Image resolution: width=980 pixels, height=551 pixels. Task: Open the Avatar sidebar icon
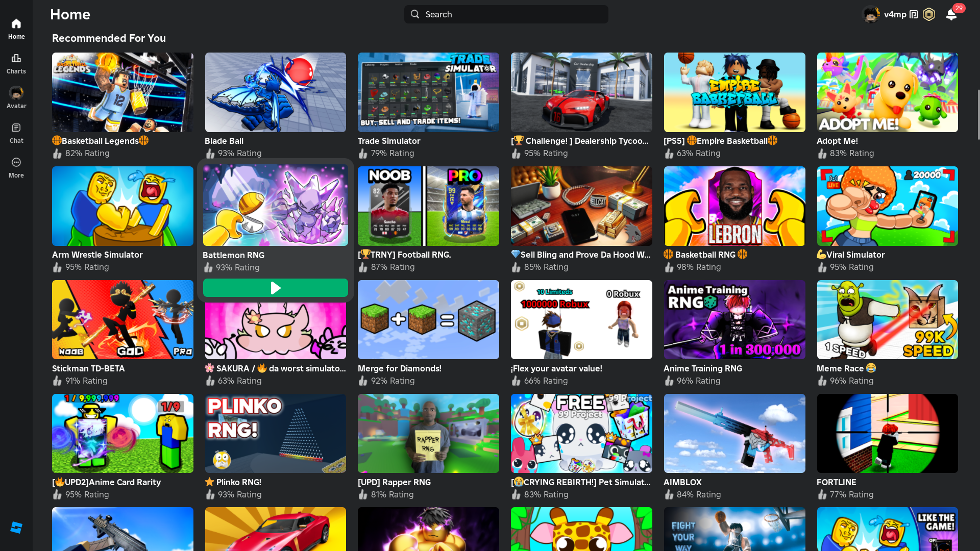click(x=16, y=93)
